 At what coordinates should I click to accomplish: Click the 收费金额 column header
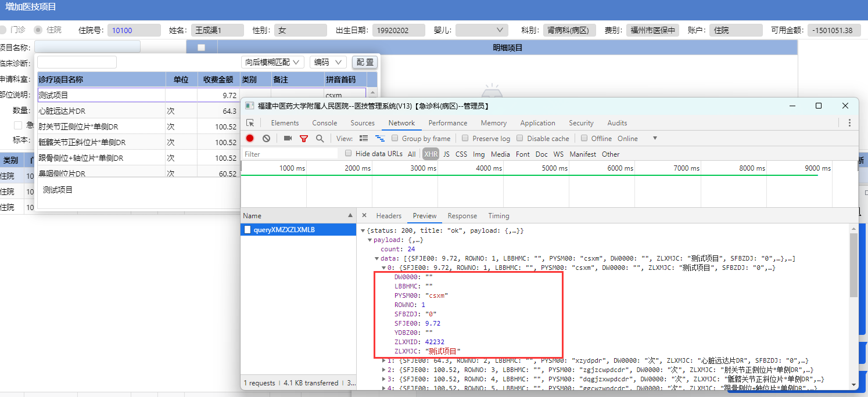coord(218,80)
